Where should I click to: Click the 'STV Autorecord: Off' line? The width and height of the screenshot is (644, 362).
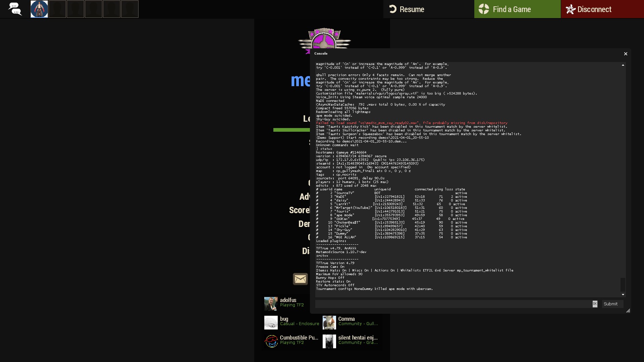coord(335,285)
